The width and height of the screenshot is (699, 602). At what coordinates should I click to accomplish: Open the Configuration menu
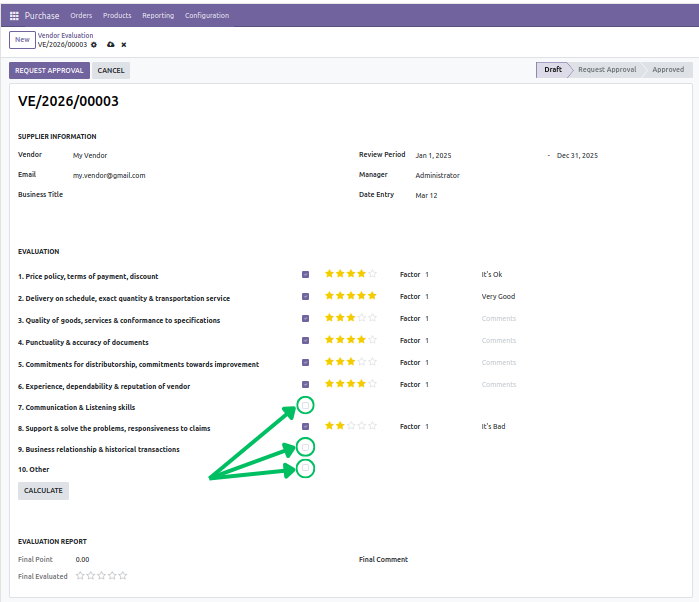click(207, 16)
